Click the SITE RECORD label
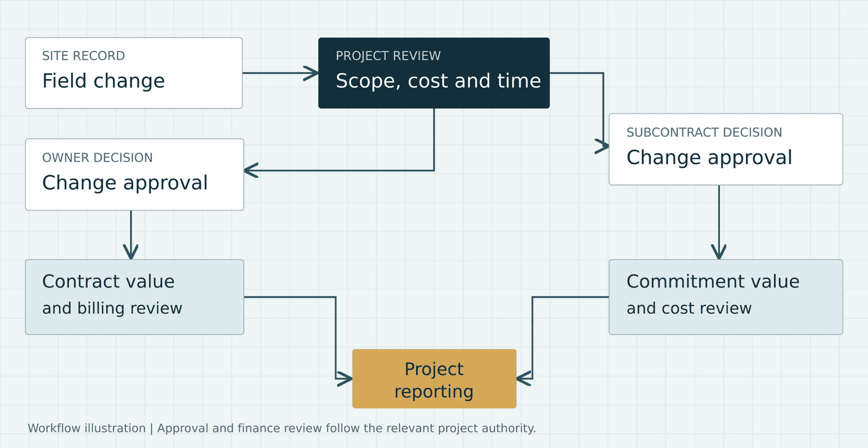This screenshot has height=448, width=868. coord(84,56)
